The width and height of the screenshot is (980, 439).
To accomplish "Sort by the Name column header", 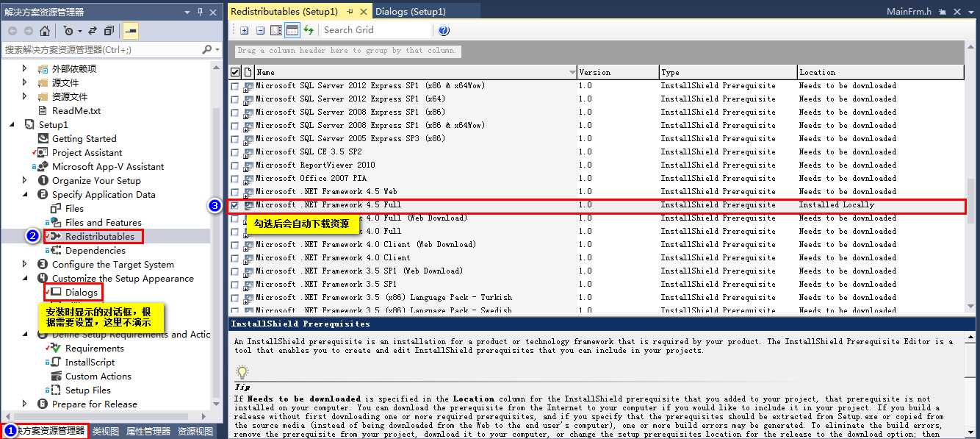I will tap(415, 72).
